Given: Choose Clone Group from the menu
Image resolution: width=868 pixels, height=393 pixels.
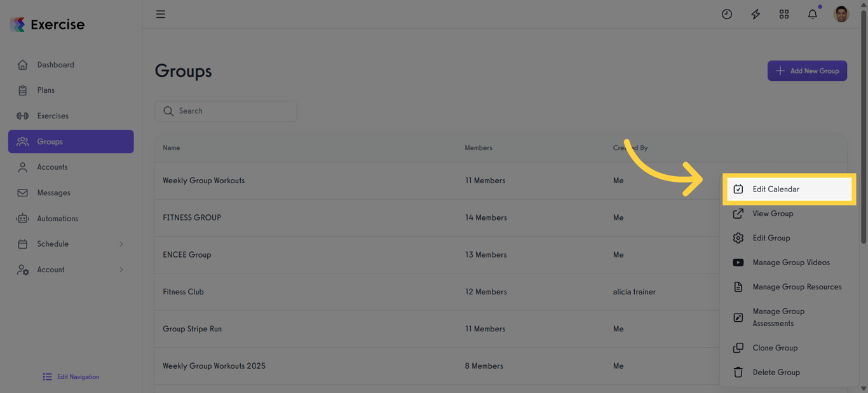Looking at the screenshot, I should tap(775, 348).
